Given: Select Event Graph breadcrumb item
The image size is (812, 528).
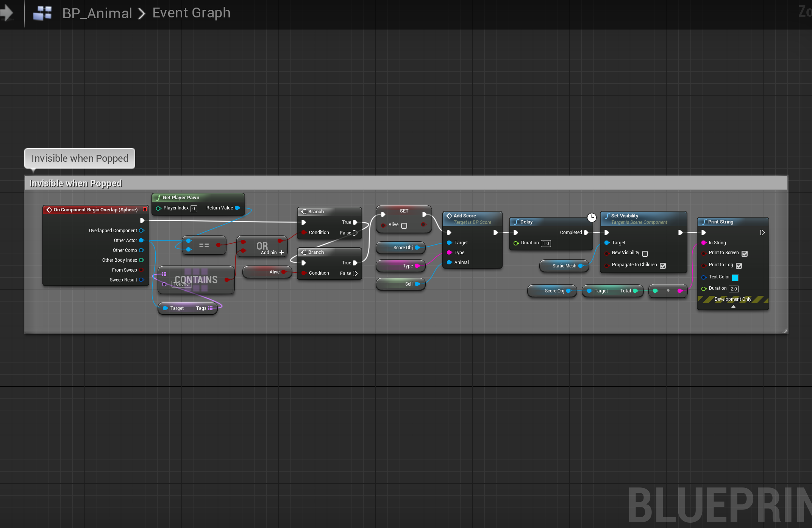Looking at the screenshot, I should pos(191,13).
